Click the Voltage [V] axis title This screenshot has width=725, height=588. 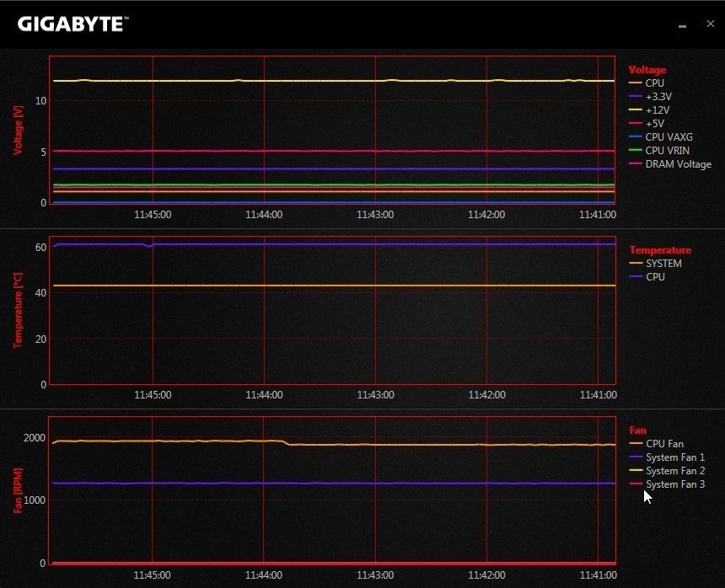(x=18, y=131)
